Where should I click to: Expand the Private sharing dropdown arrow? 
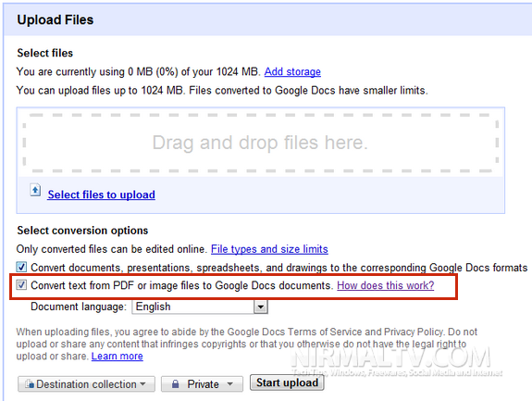coord(230,384)
